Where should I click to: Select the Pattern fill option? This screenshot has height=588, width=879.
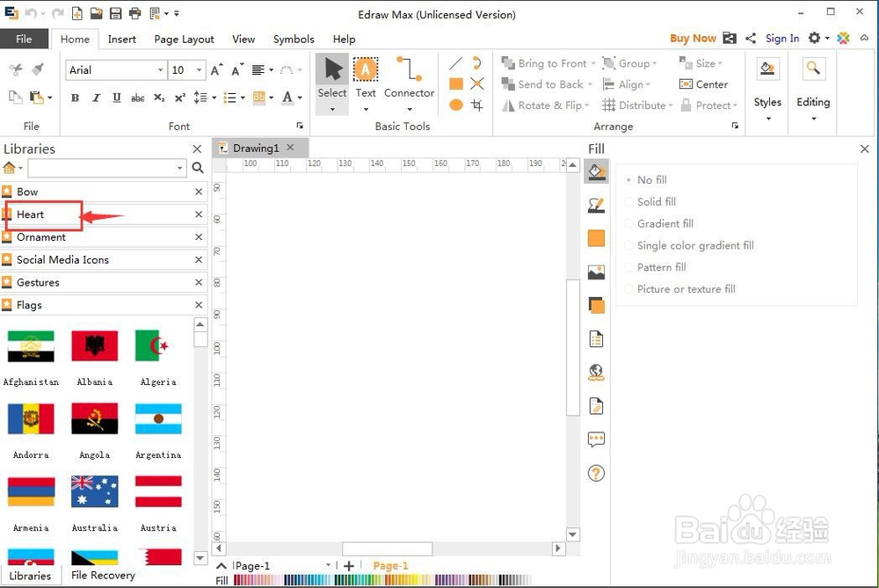(x=655, y=267)
